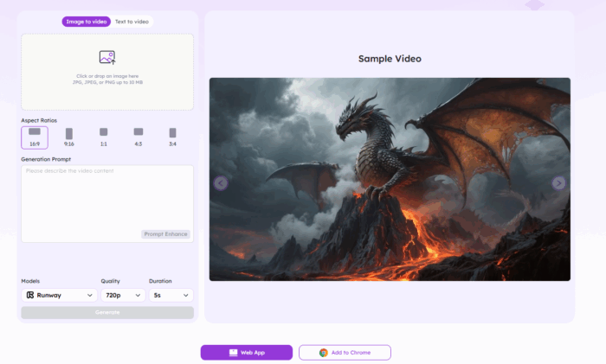Focus the Generation Prompt text box
Viewport: 606px width, 364px height.
click(107, 204)
